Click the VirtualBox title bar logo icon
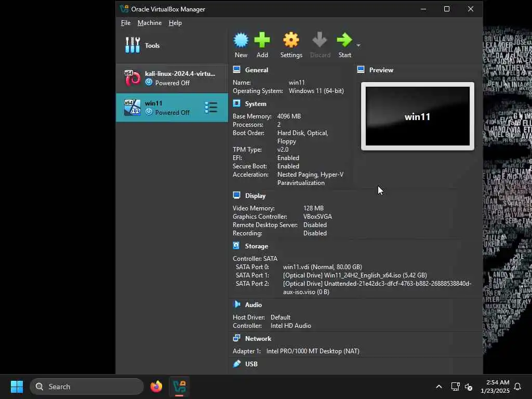Viewport: 532px width, 399px height. click(124, 9)
